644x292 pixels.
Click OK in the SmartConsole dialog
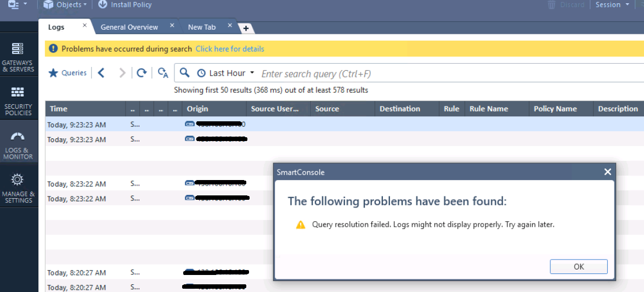[579, 267]
